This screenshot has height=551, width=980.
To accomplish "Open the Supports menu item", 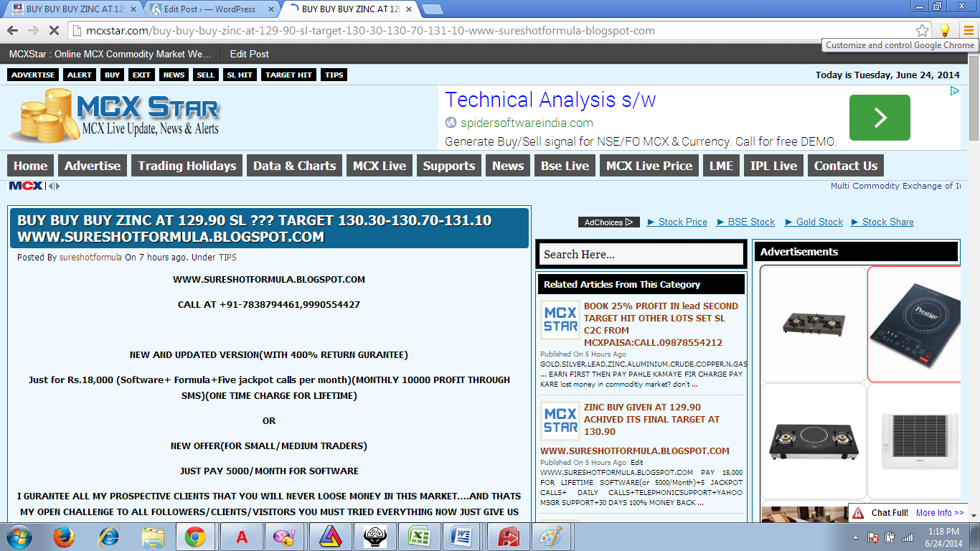I will point(449,166).
